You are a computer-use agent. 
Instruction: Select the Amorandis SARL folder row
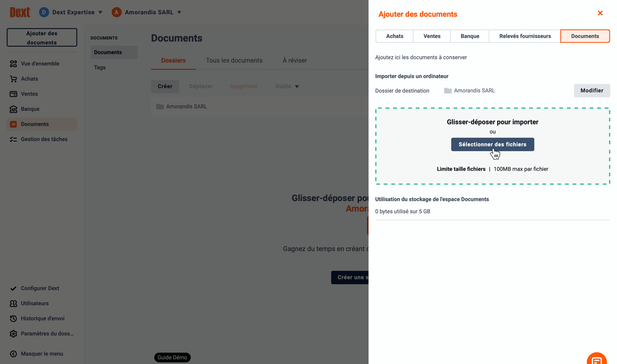260,107
